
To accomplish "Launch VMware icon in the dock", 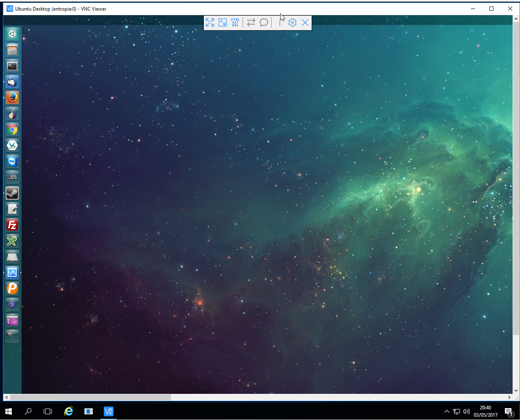I will coord(12,177).
